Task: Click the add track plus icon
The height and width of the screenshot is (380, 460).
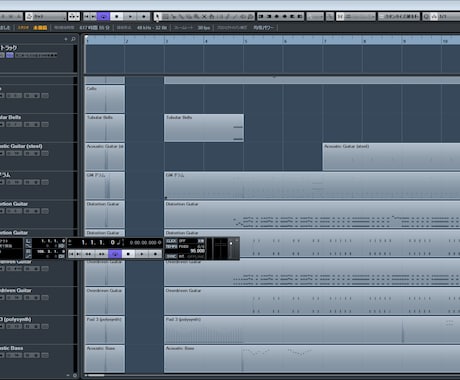Action: coord(66,39)
